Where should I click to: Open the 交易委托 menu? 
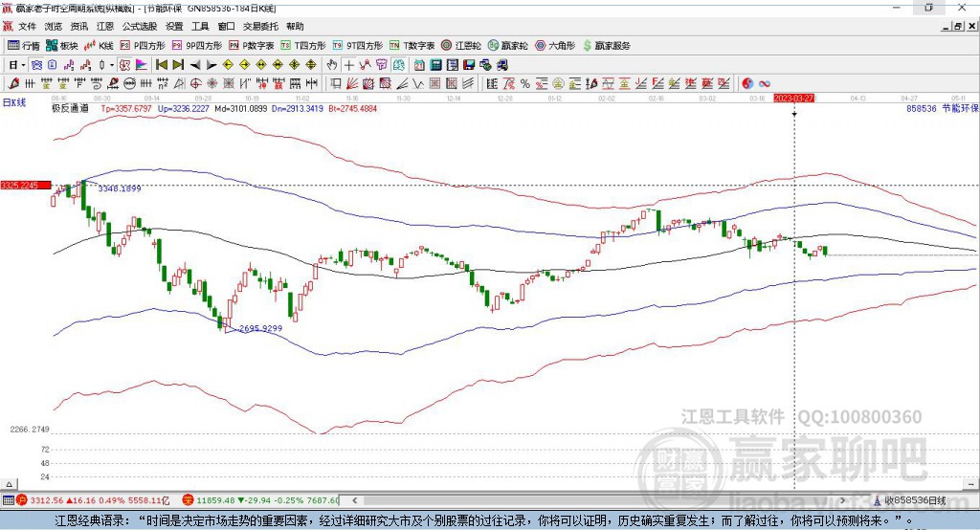[260, 26]
